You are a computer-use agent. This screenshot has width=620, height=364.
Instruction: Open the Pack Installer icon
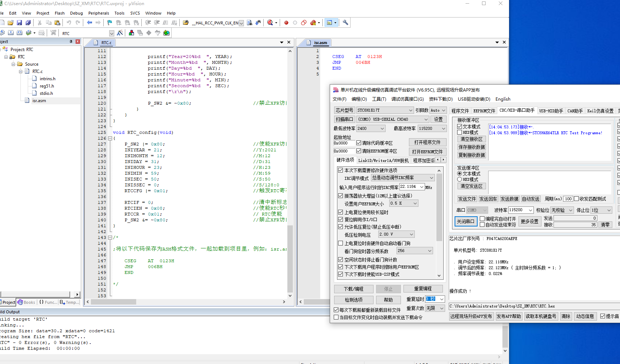click(167, 33)
